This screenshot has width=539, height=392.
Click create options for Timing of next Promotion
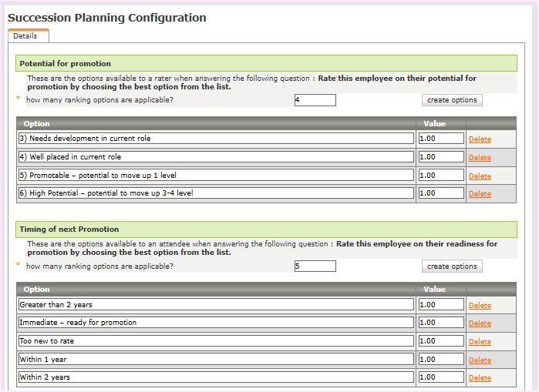click(452, 266)
